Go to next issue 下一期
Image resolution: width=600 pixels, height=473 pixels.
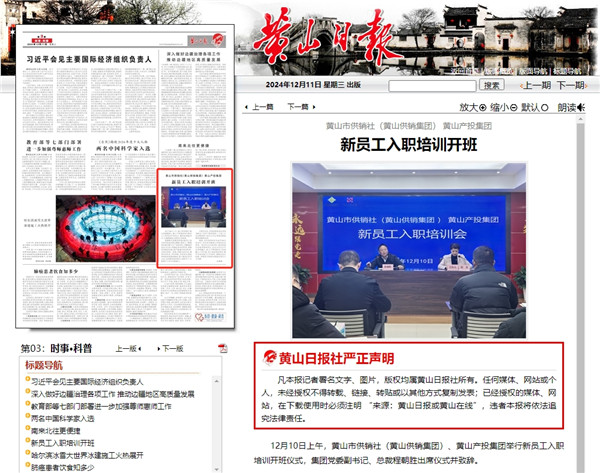coord(572,85)
